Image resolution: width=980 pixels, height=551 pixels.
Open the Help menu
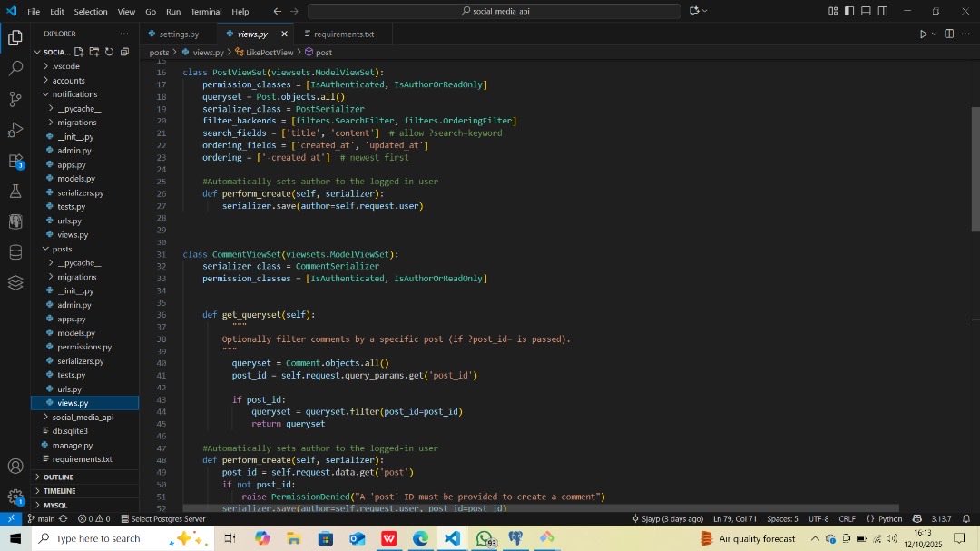[240, 11]
